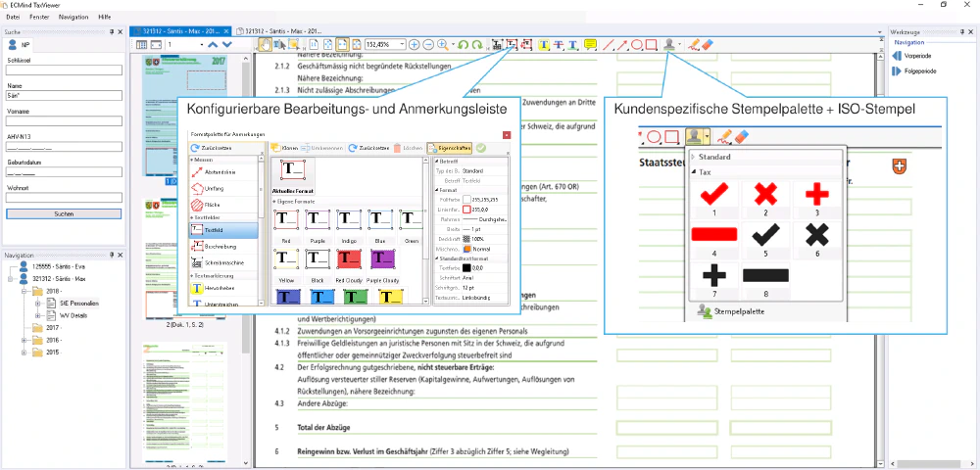980x470 pixels.
Task: Select the NP search tab
Action: [x=18, y=44]
